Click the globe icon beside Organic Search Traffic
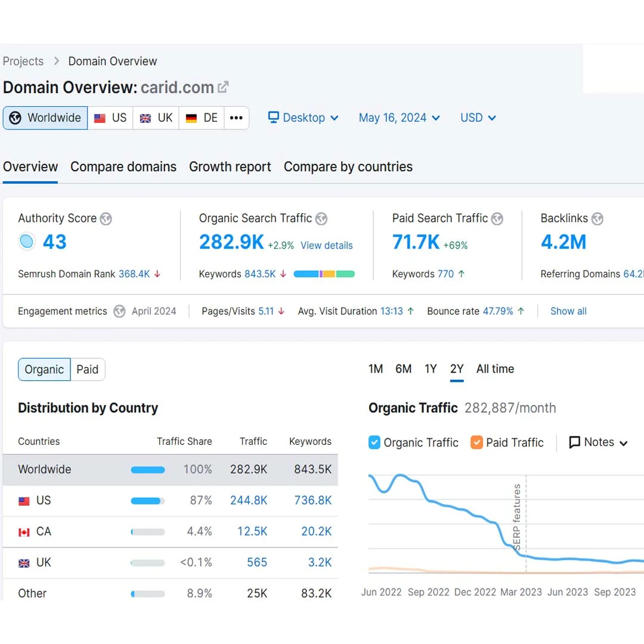 click(x=321, y=219)
